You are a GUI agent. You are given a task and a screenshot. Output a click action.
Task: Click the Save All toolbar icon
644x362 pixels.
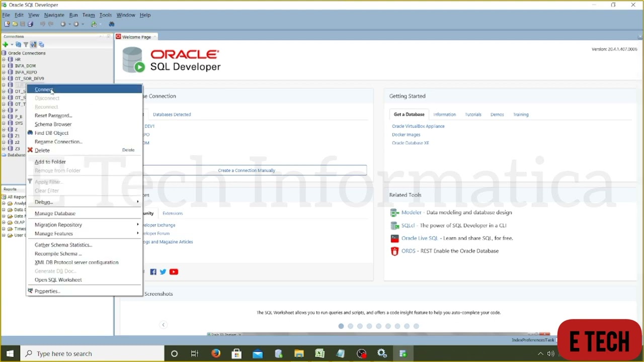(x=30, y=24)
